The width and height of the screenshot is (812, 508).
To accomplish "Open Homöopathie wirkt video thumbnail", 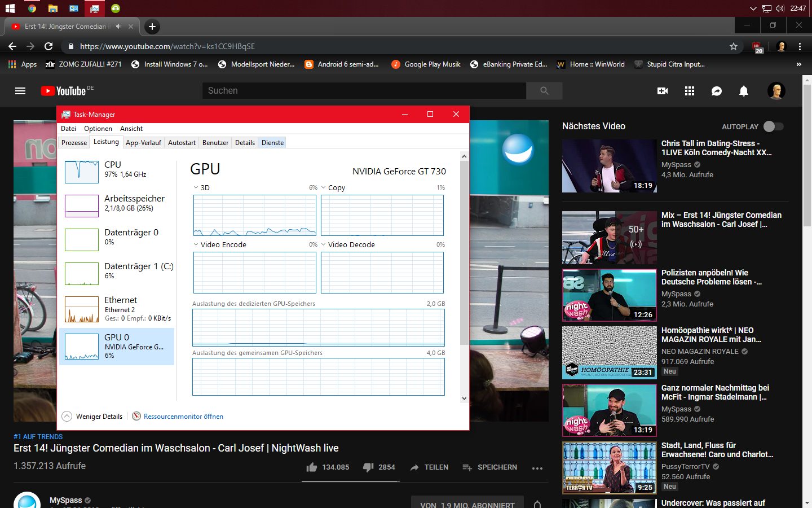I will pos(610,353).
